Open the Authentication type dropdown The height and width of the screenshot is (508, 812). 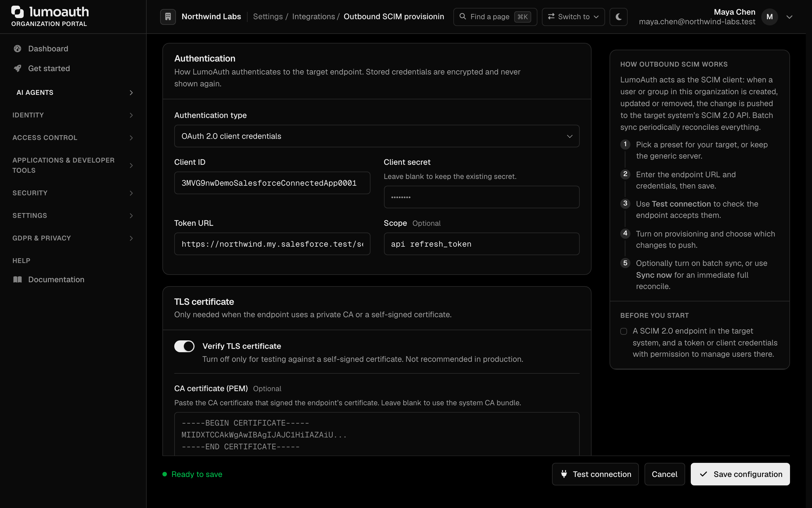tap(376, 136)
